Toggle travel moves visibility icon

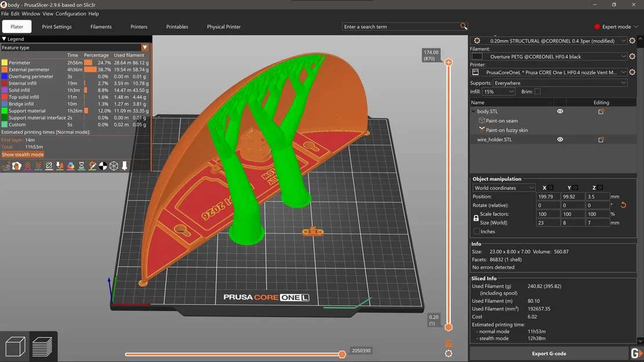click(x=6, y=166)
